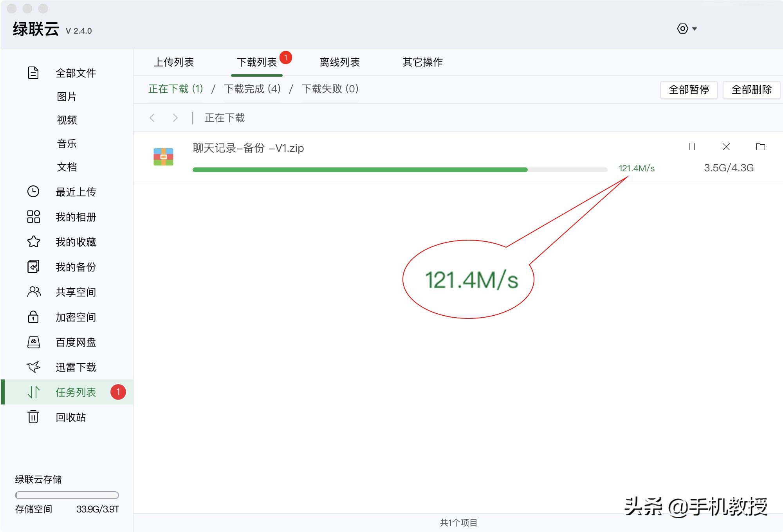Open download folder via folder icon

coord(760,147)
